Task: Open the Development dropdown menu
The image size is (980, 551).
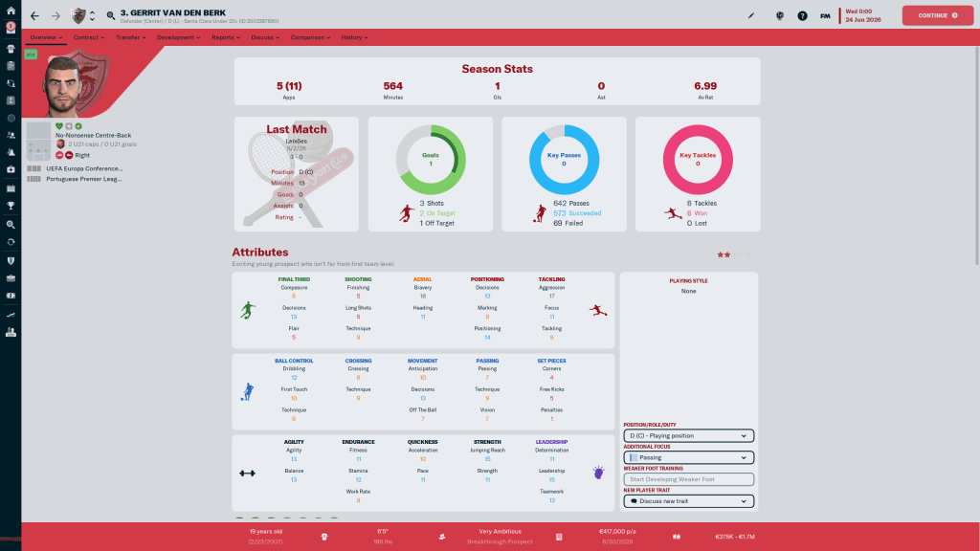Action: pos(178,37)
